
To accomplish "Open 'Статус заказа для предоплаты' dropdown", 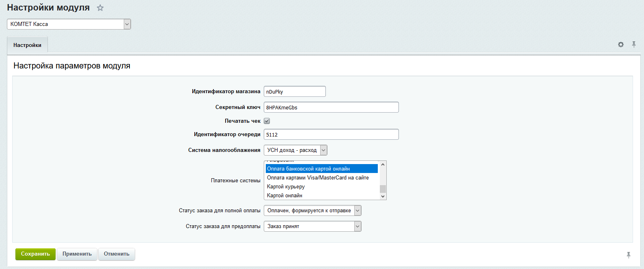I will pyautogui.click(x=312, y=226).
